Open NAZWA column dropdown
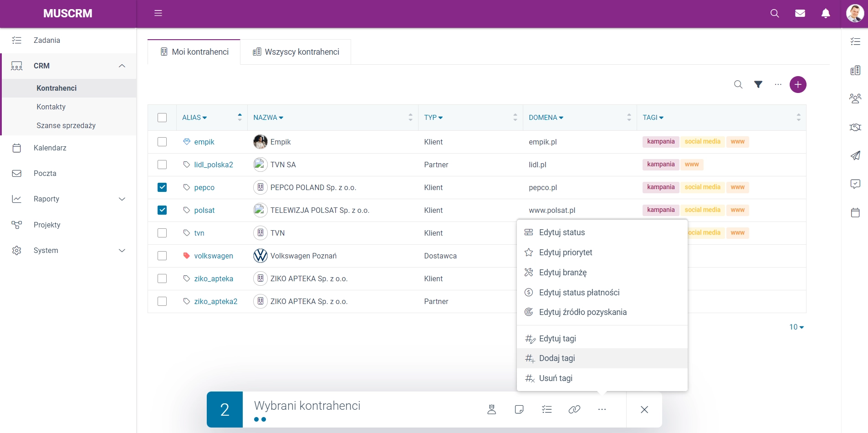The width and height of the screenshot is (868, 433). click(x=268, y=118)
